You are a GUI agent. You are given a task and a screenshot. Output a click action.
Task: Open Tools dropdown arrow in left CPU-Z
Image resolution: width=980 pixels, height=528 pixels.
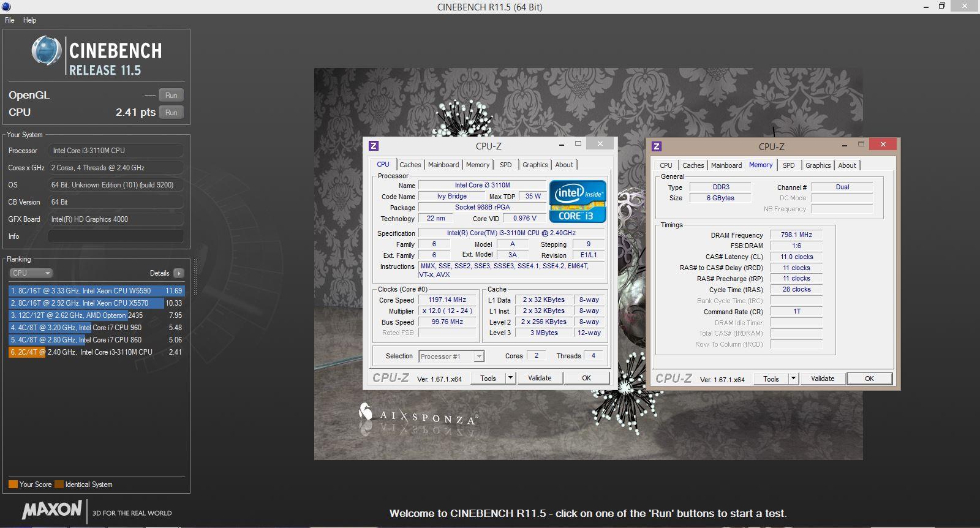pos(510,379)
